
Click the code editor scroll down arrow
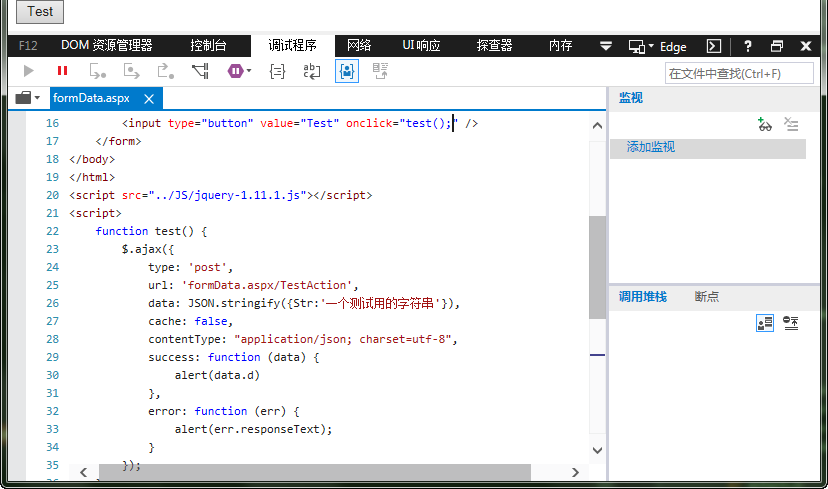click(597, 450)
